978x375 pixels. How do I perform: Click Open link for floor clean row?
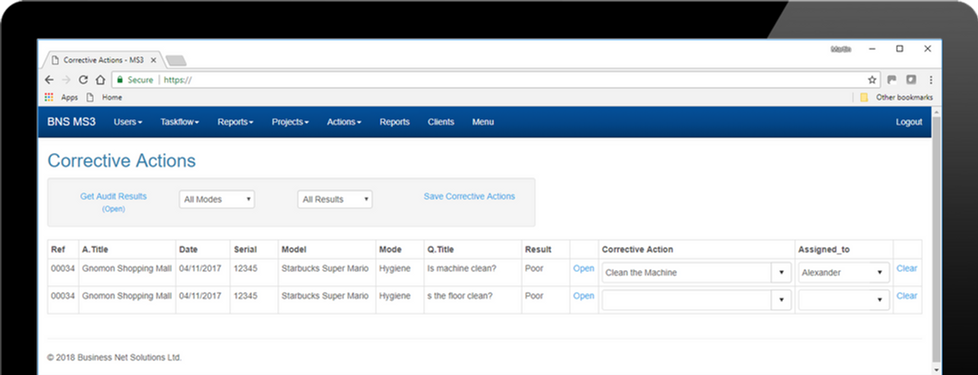[584, 296]
